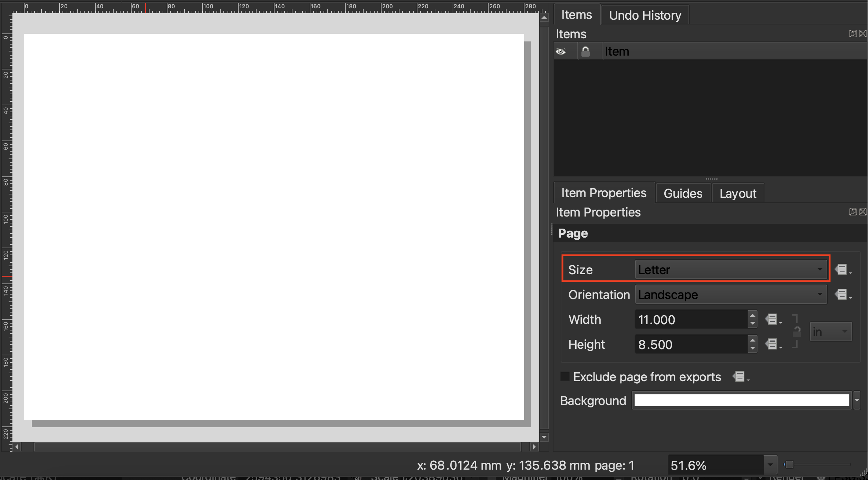This screenshot has height=480, width=868.
Task: Click data-defined override icon next to Height
Action: click(772, 344)
